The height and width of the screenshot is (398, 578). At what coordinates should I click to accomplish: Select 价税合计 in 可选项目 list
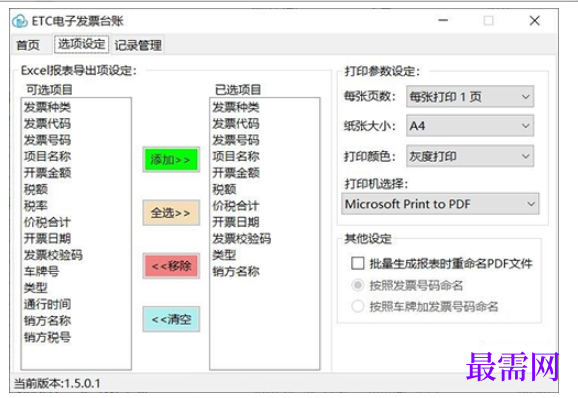47,222
